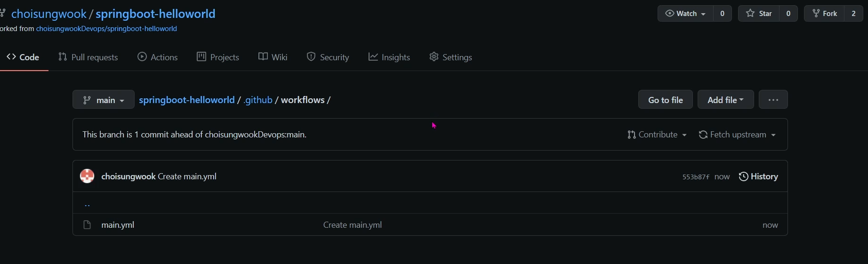868x264 pixels.
Task: Expand the Contribute dropdown
Action: (657, 135)
